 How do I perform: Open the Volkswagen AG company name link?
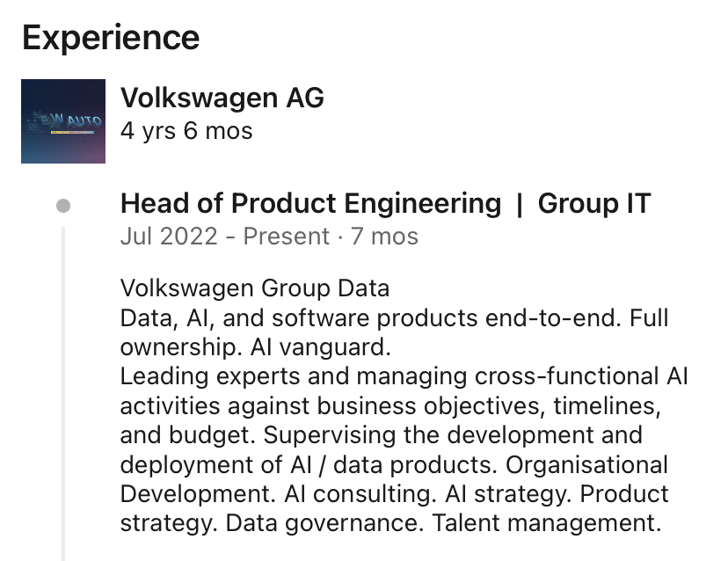222,98
